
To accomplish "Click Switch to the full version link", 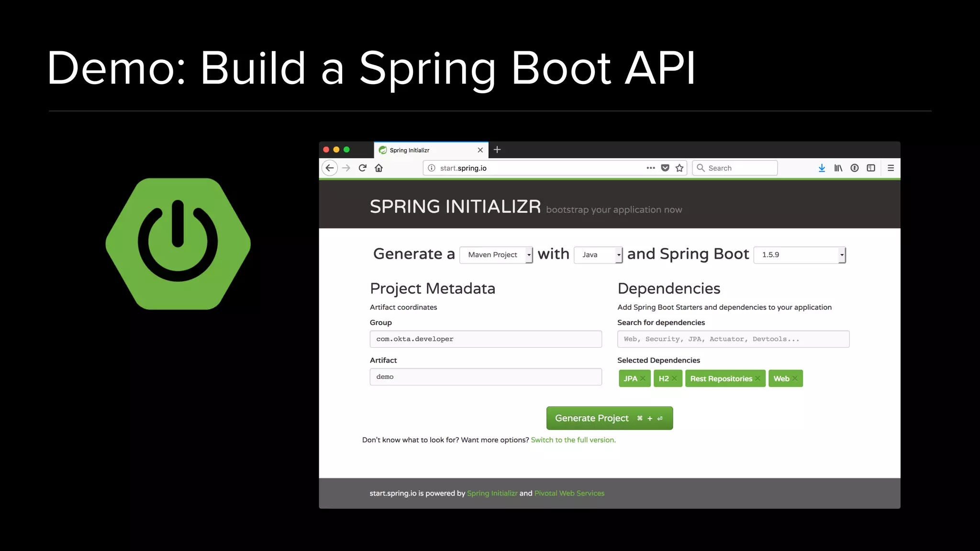I will tap(573, 440).
